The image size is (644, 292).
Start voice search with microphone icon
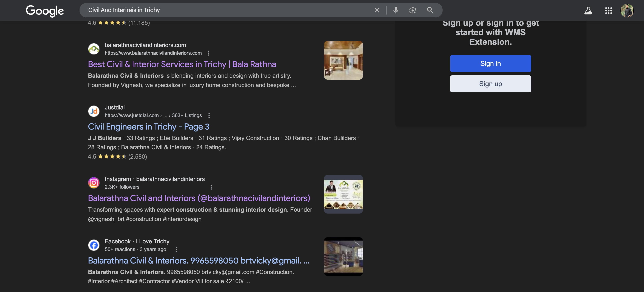pyautogui.click(x=395, y=10)
